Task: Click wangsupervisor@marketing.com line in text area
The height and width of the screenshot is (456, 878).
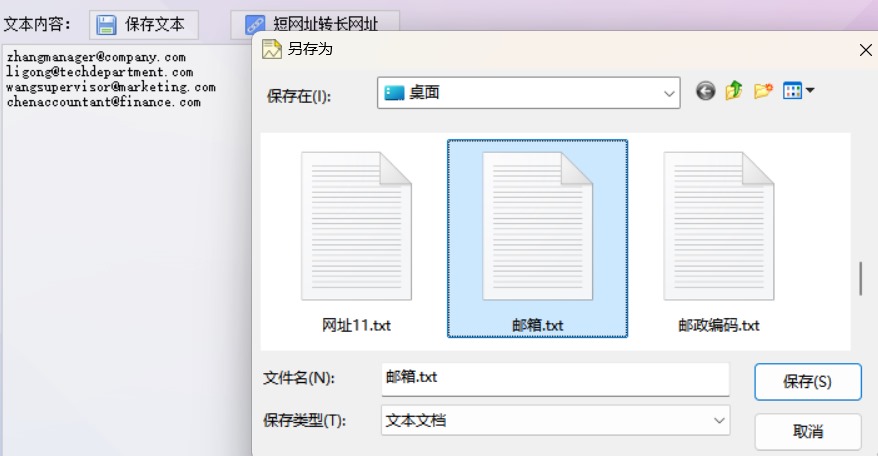Action: pos(111,87)
